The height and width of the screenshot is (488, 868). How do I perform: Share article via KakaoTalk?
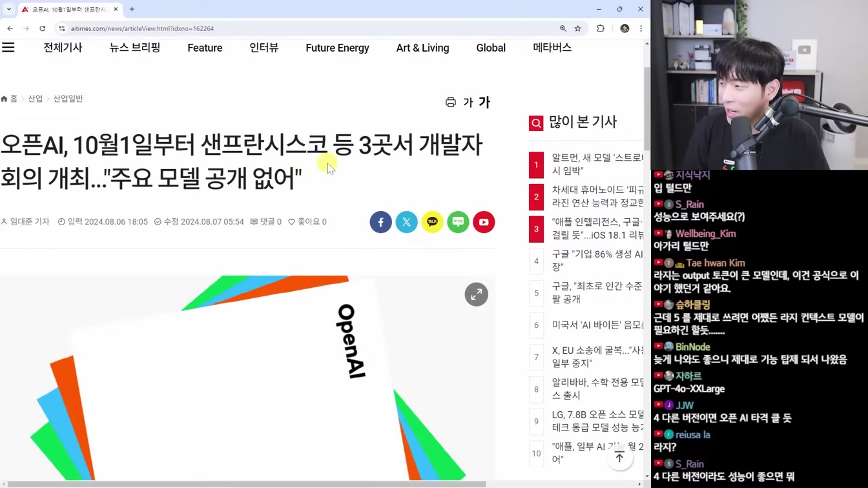(x=433, y=222)
